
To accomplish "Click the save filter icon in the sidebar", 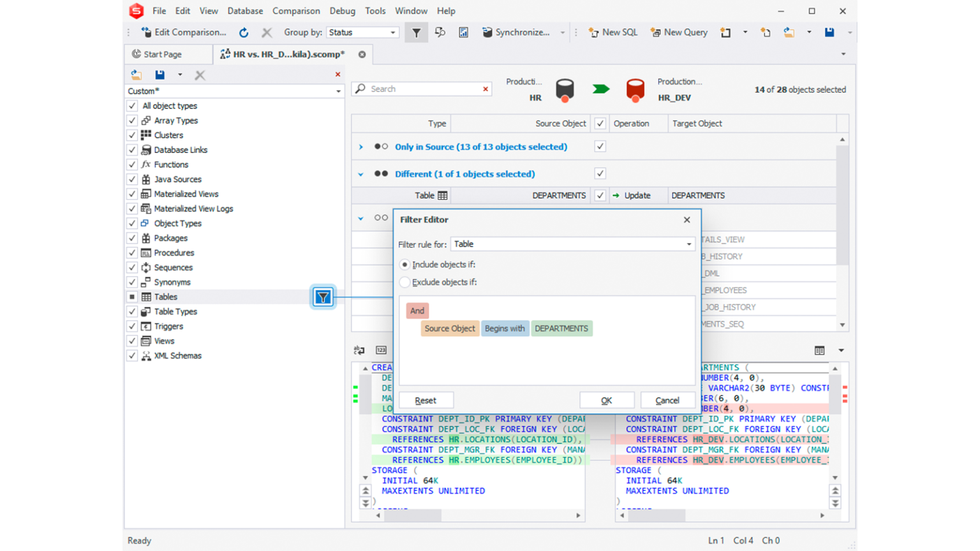I will (160, 74).
